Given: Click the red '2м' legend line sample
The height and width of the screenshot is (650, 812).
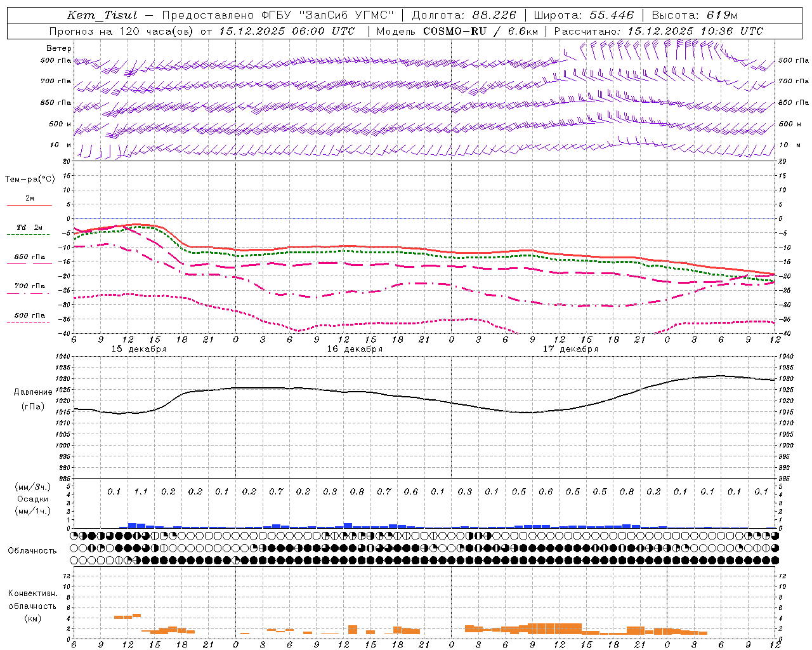Looking at the screenshot, I should pos(29,206).
